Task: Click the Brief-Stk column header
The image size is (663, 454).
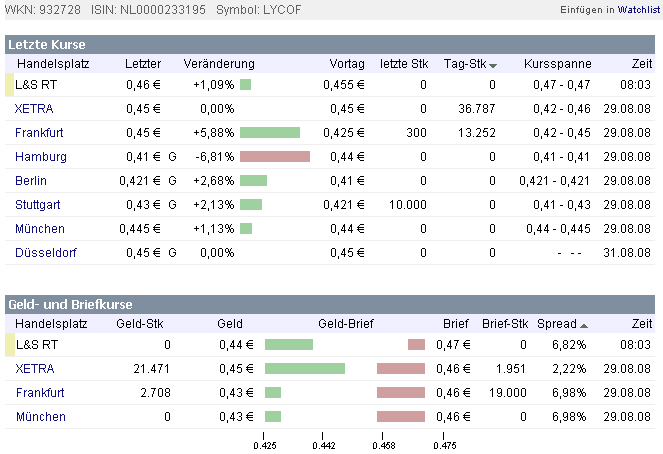Action: click(504, 324)
